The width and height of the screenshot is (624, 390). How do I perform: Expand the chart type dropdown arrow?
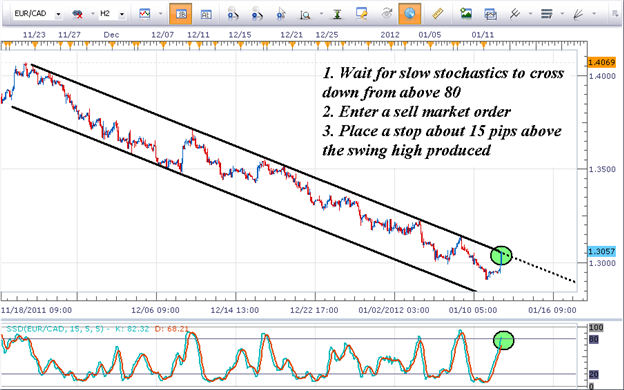point(160,14)
